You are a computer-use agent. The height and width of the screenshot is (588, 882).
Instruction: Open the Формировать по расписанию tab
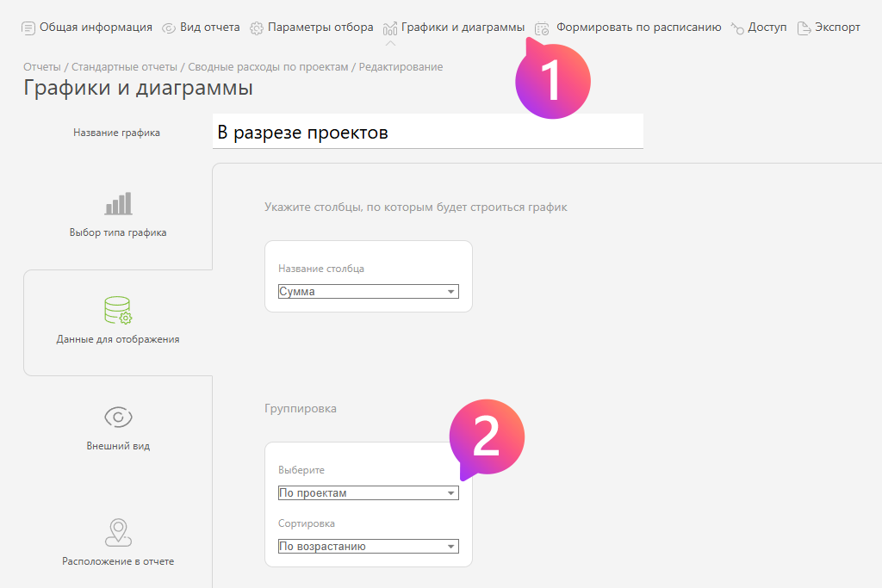(x=638, y=28)
